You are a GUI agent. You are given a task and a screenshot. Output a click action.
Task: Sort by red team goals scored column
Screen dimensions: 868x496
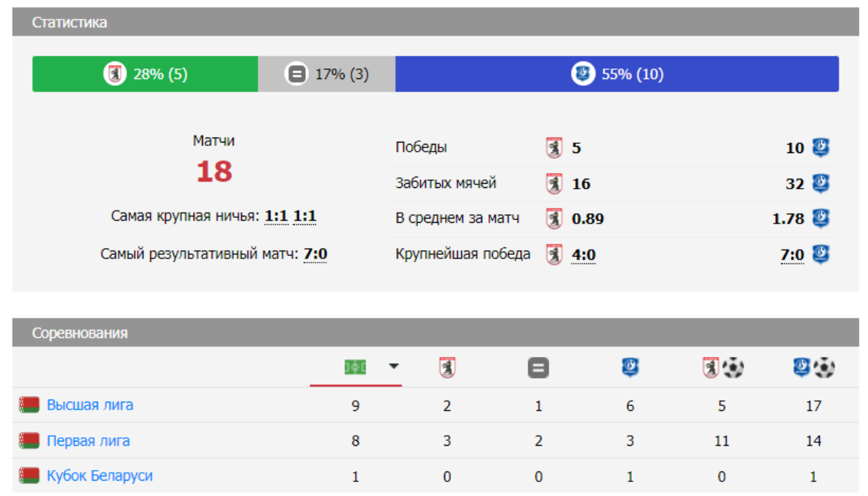click(x=723, y=367)
